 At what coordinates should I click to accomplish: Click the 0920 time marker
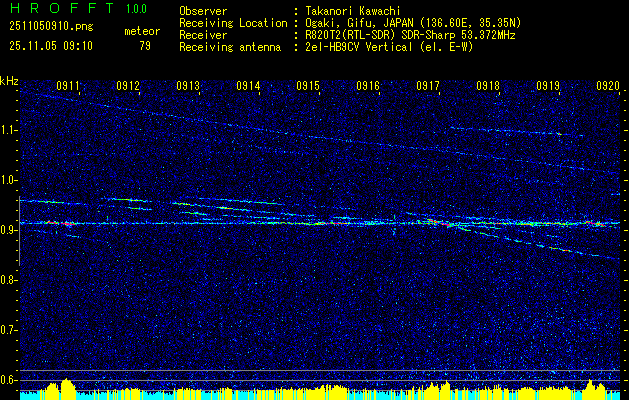point(608,85)
